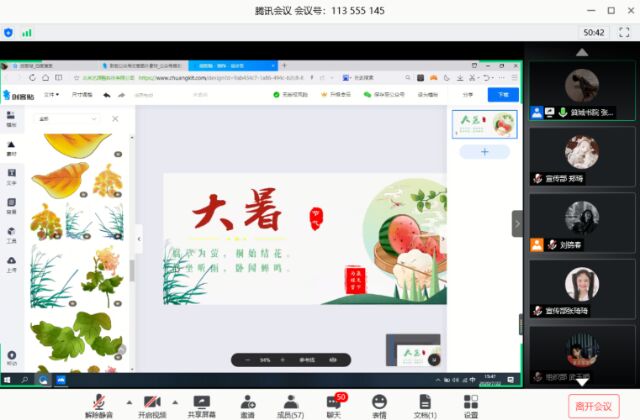This screenshot has height=420, width=640.
Task: Select the tall green reed grass material
Action: tap(53, 276)
